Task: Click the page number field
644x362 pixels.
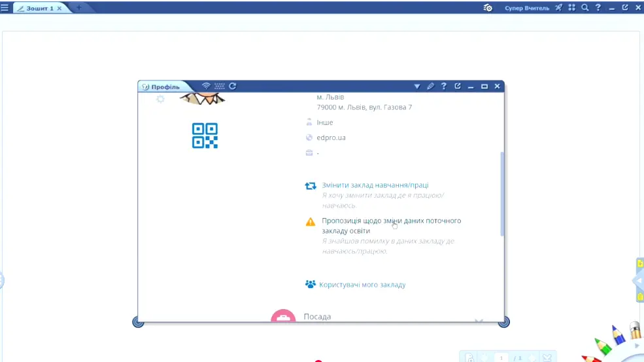Action: click(501, 358)
